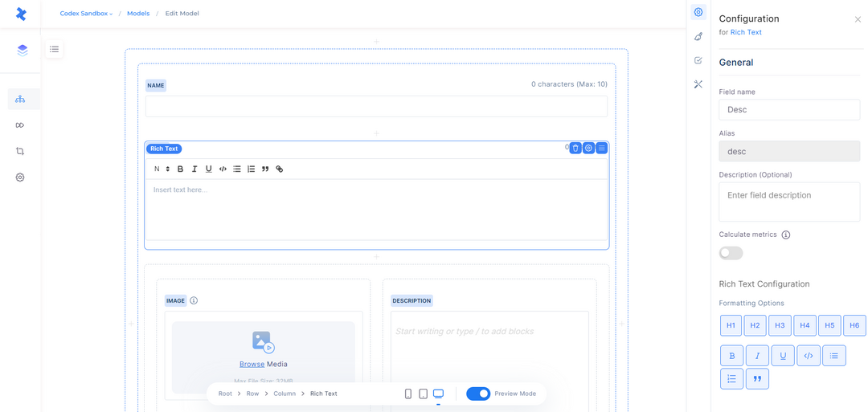
Task: Toggle blockquote formatting option in configuration
Action: coord(757,379)
